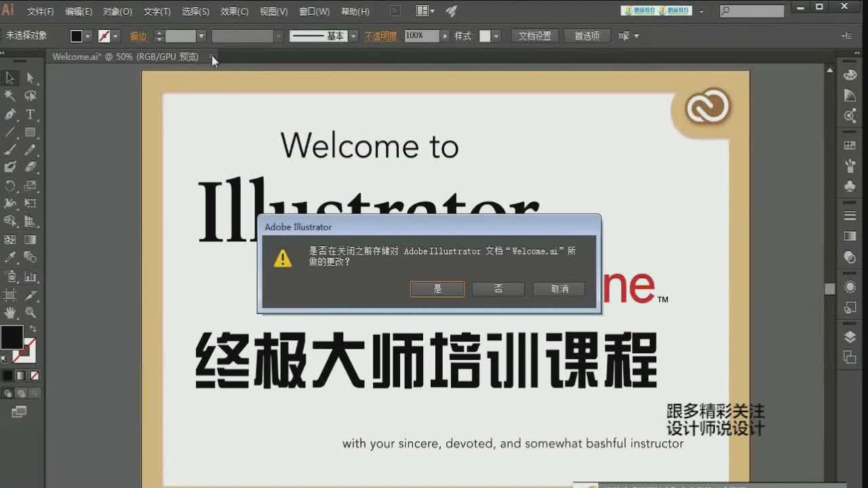Open the 基本 brush definition dropdown
Viewport: 868px width, 488px height.
353,36
